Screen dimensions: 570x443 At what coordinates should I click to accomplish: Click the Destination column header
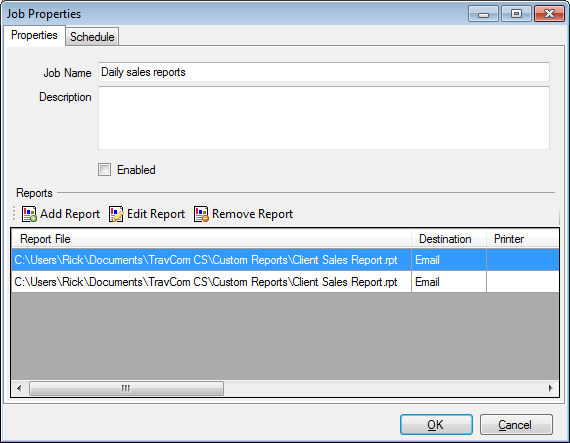click(449, 239)
